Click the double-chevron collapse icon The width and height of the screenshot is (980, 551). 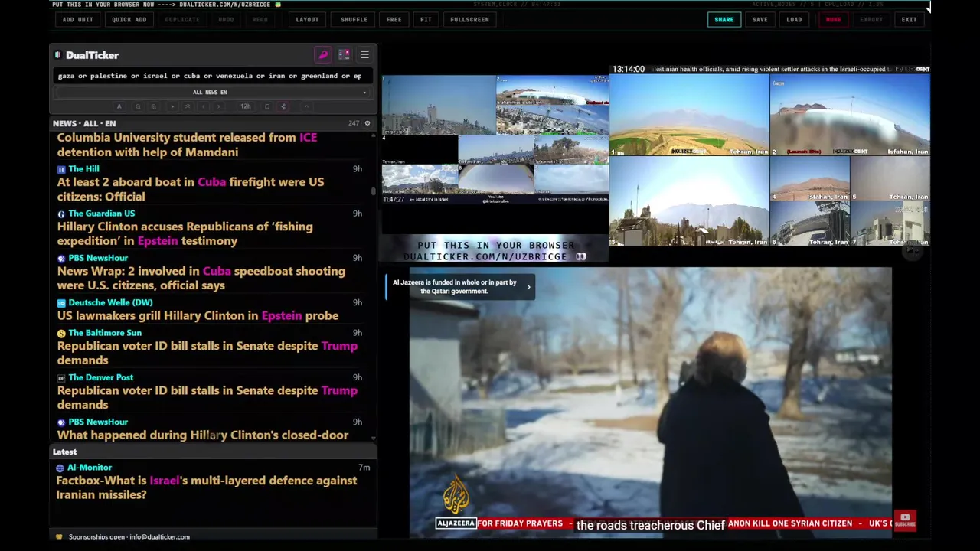(x=188, y=106)
